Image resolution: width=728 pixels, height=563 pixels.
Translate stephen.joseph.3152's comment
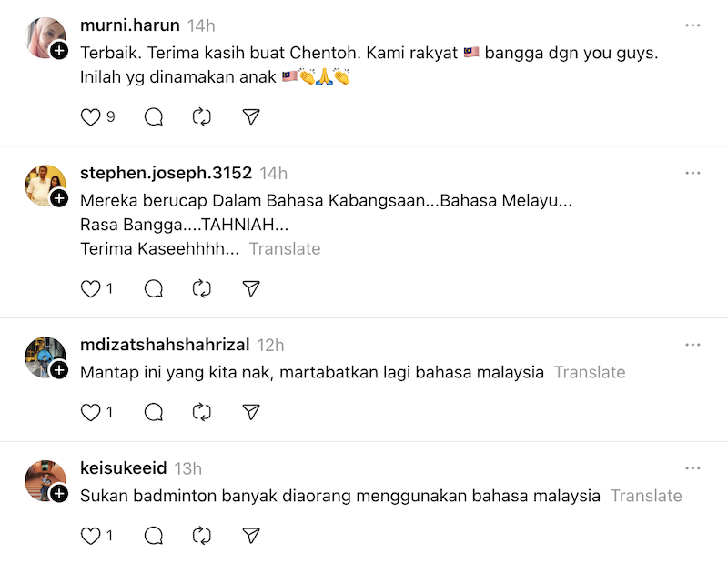click(x=285, y=248)
